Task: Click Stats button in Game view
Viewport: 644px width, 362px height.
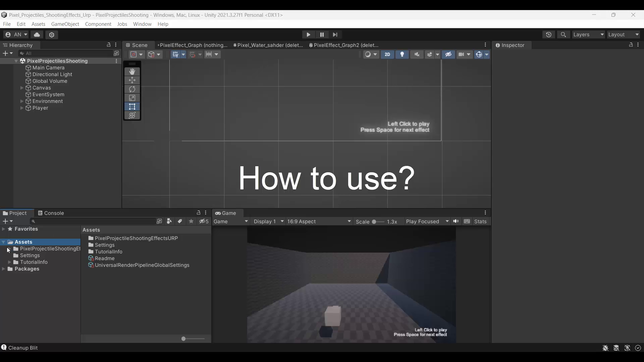Action: point(480,222)
